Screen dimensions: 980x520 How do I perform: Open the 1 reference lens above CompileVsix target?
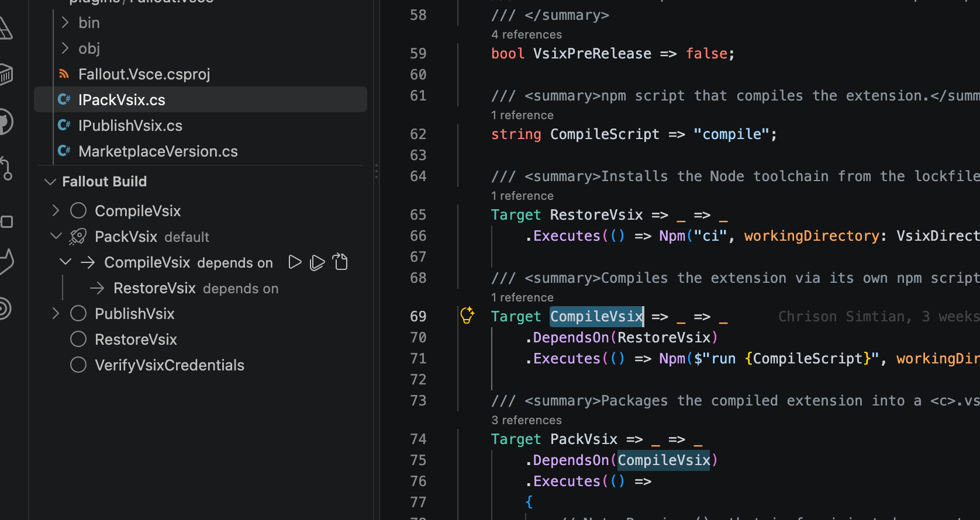coord(522,297)
